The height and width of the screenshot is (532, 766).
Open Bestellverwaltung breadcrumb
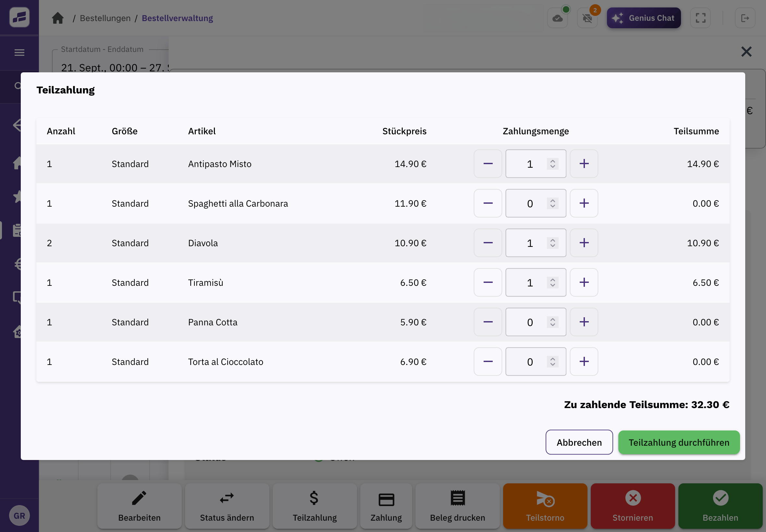(x=178, y=18)
